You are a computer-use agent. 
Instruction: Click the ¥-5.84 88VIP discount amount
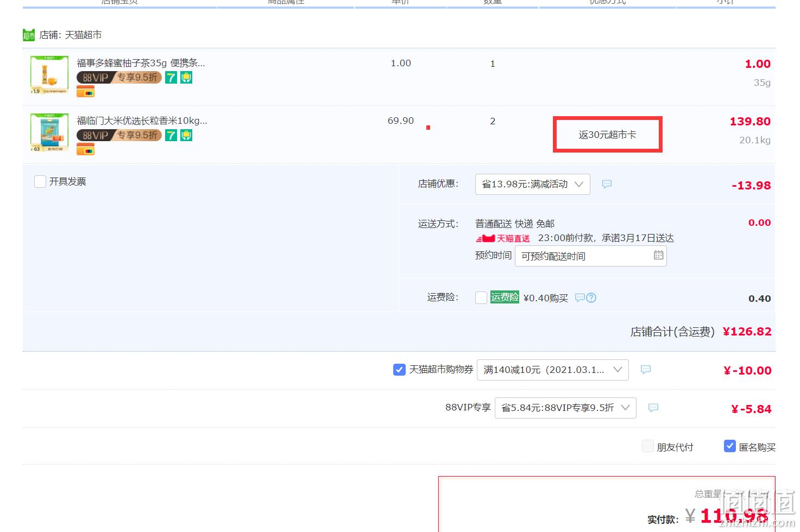pos(751,409)
